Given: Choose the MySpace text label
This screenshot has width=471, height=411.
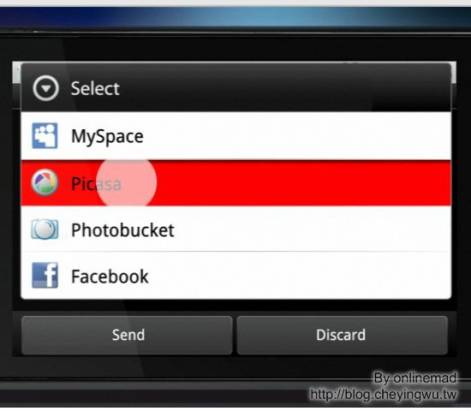Looking at the screenshot, I should [x=107, y=136].
